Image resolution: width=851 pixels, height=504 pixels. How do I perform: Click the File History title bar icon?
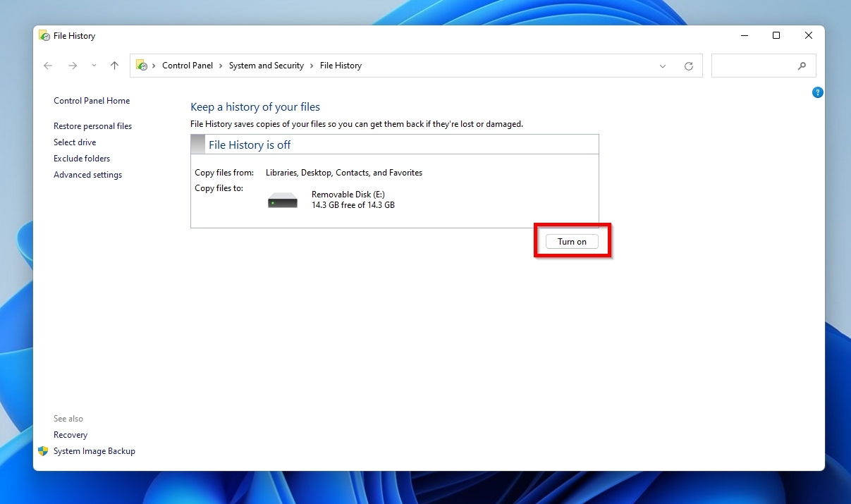point(44,36)
